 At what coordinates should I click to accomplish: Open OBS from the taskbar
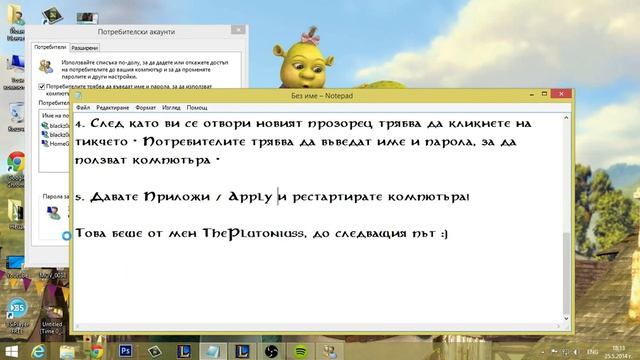coord(271,351)
